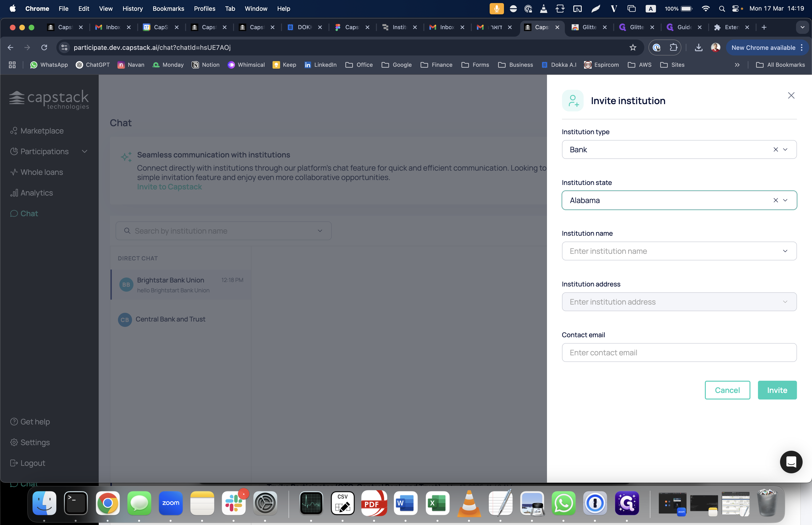The height and width of the screenshot is (525, 812).
Task: Expand the Institution state dropdown chevron
Action: pyautogui.click(x=785, y=200)
